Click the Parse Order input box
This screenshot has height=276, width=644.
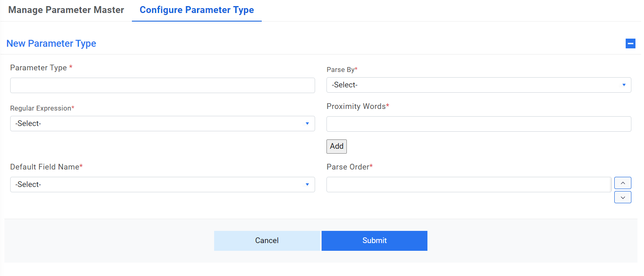pos(469,185)
